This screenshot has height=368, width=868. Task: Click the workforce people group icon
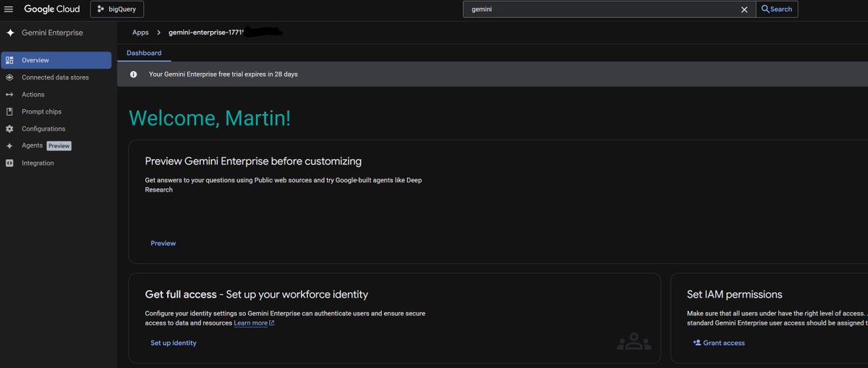(634, 341)
